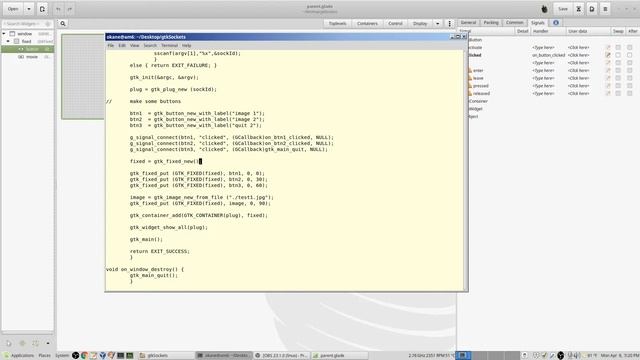Open the dropdown arrow next to Open
Screen dimensions: 640x360
click(29, 9)
